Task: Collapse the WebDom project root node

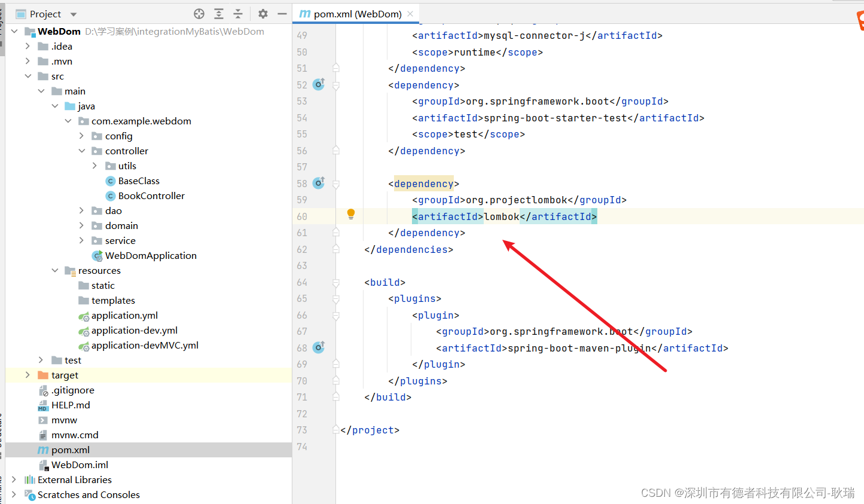Action: [x=14, y=31]
